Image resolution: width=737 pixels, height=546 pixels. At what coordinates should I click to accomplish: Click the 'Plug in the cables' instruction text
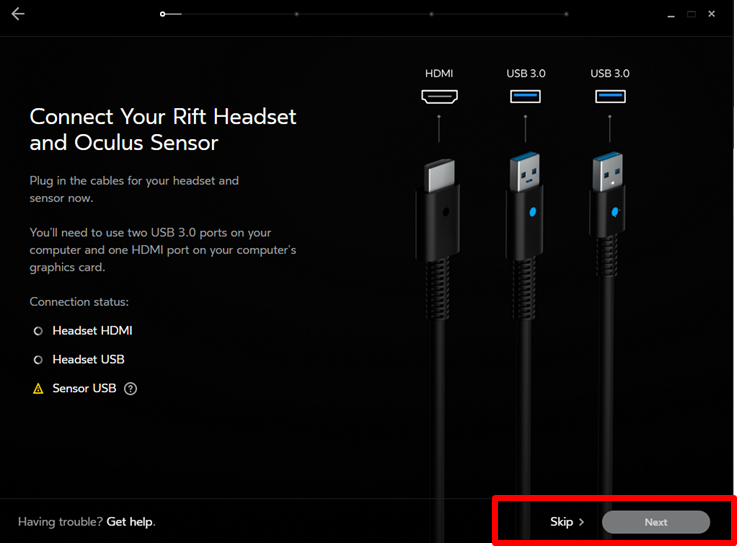tap(134, 189)
